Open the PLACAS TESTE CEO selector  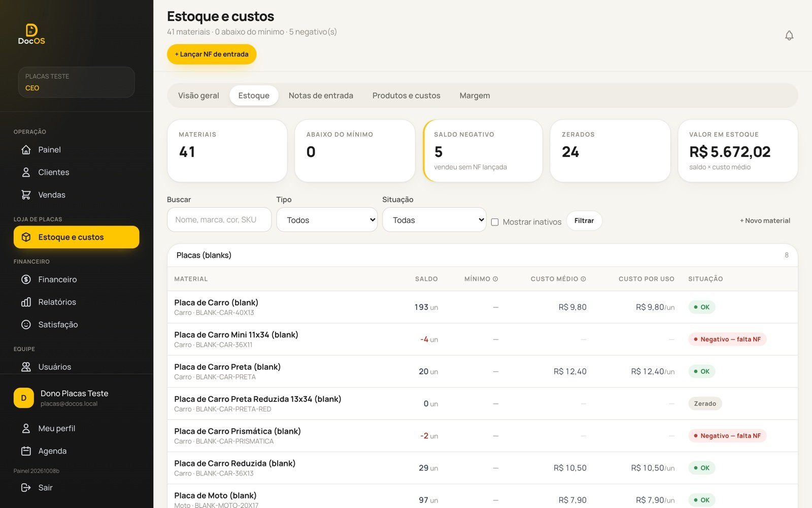pos(77,82)
